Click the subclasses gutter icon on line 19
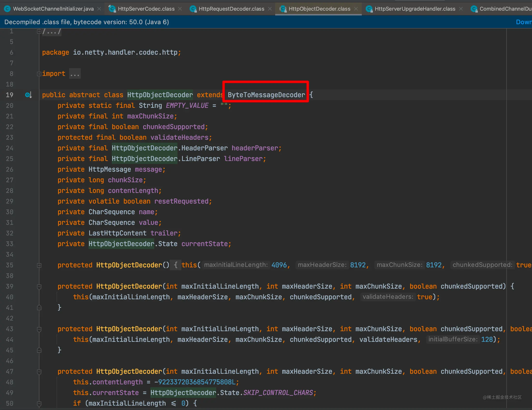This screenshot has width=532, height=410. point(28,95)
